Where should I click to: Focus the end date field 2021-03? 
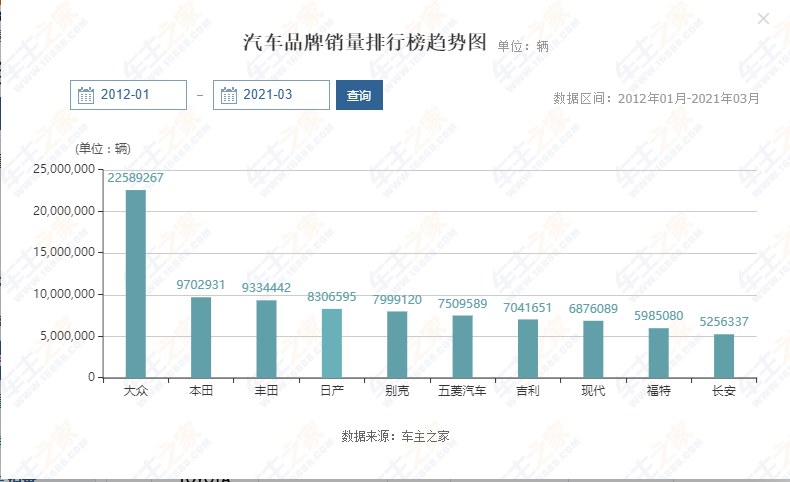pyautogui.click(x=271, y=95)
